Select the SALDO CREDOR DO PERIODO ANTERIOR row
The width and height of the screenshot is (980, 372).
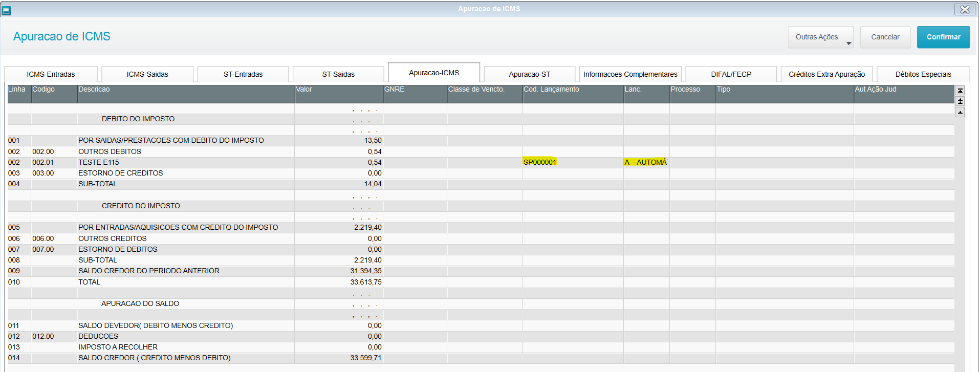click(x=481, y=271)
